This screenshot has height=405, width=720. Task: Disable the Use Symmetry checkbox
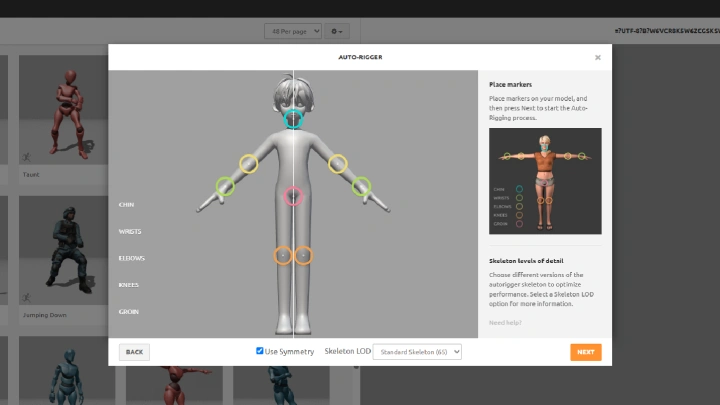[260, 351]
